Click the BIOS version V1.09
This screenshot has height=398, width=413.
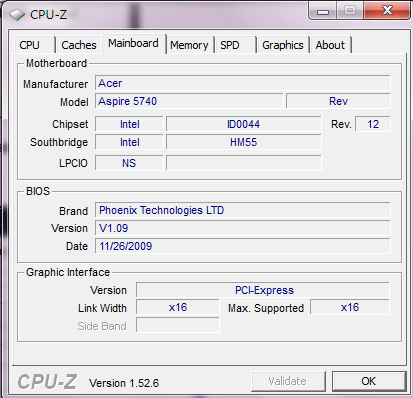pos(242,228)
